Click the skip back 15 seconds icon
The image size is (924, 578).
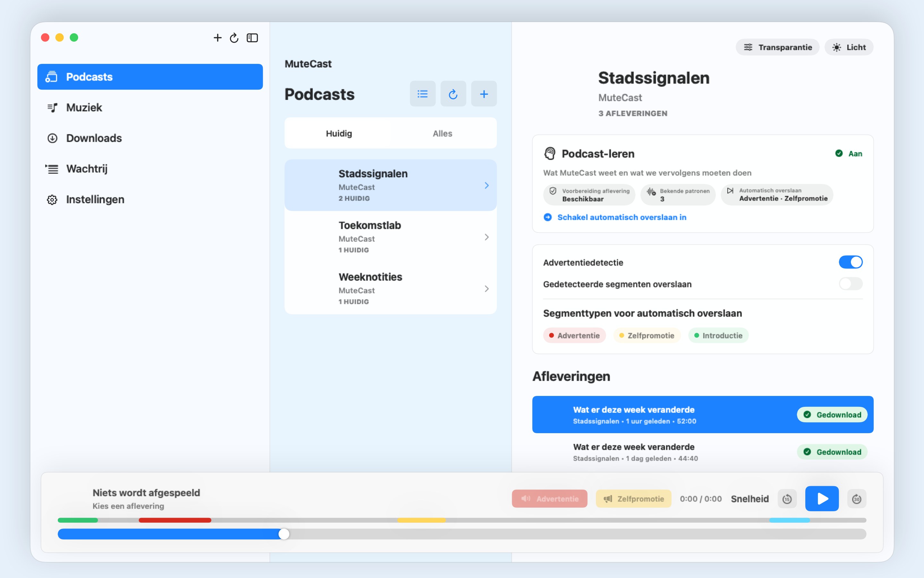pyautogui.click(x=787, y=498)
